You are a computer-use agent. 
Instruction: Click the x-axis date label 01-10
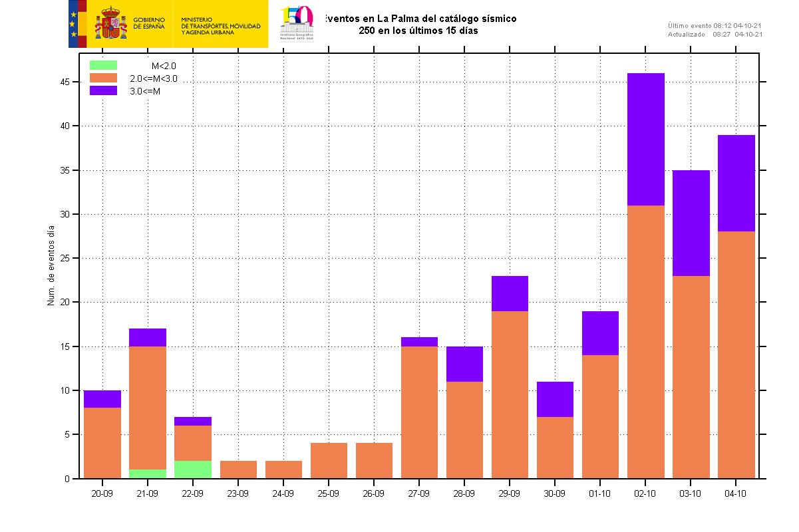599,494
